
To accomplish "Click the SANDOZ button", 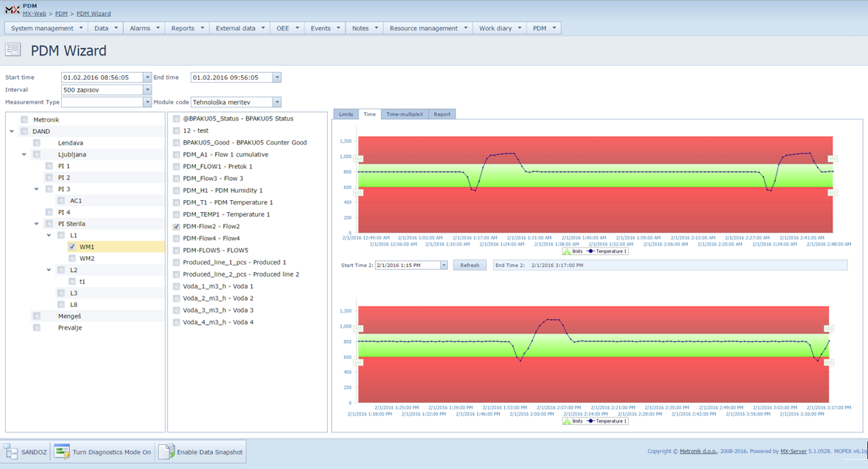I will [26, 452].
